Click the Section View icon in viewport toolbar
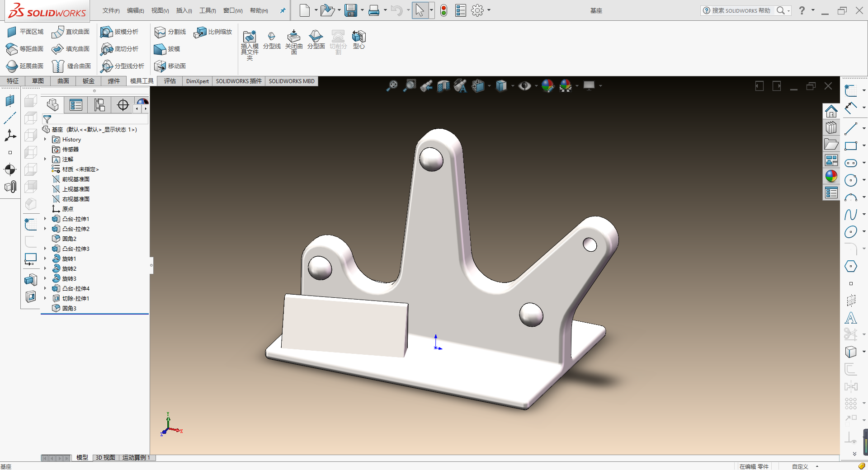 [x=443, y=85]
